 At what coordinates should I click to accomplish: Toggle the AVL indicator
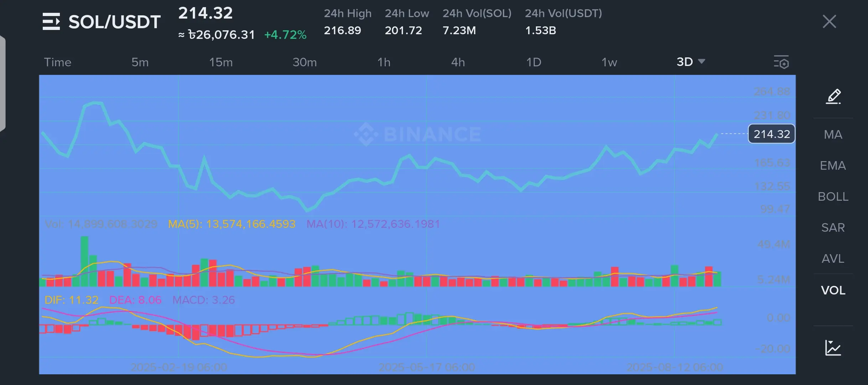(x=833, y=258)
